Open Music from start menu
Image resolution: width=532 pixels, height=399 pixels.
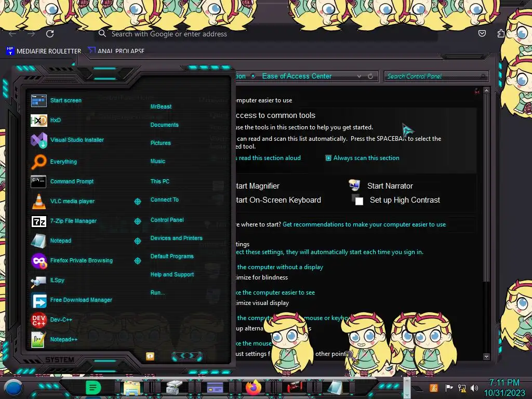point(158,162)
